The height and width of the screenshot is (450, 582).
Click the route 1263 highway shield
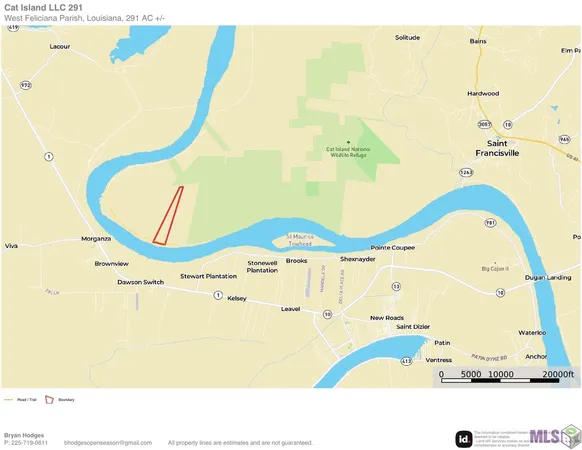pos(466,172)
